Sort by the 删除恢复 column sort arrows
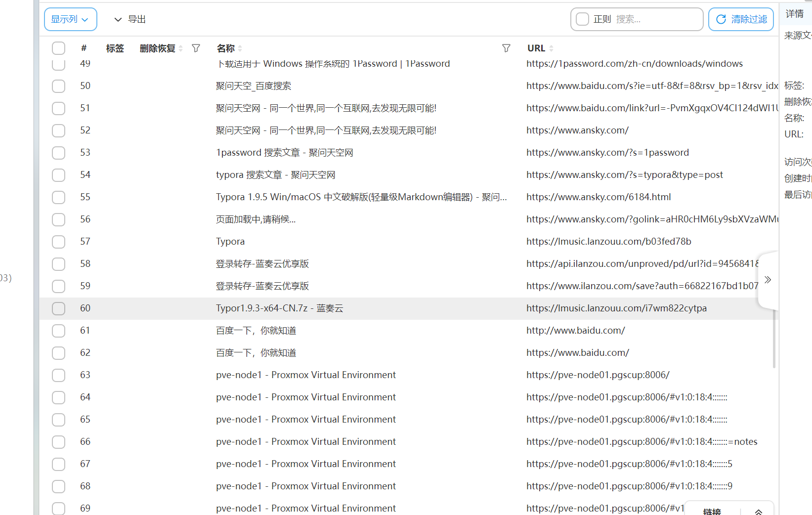Screen dimensions: 812x515 pos(181,48)
